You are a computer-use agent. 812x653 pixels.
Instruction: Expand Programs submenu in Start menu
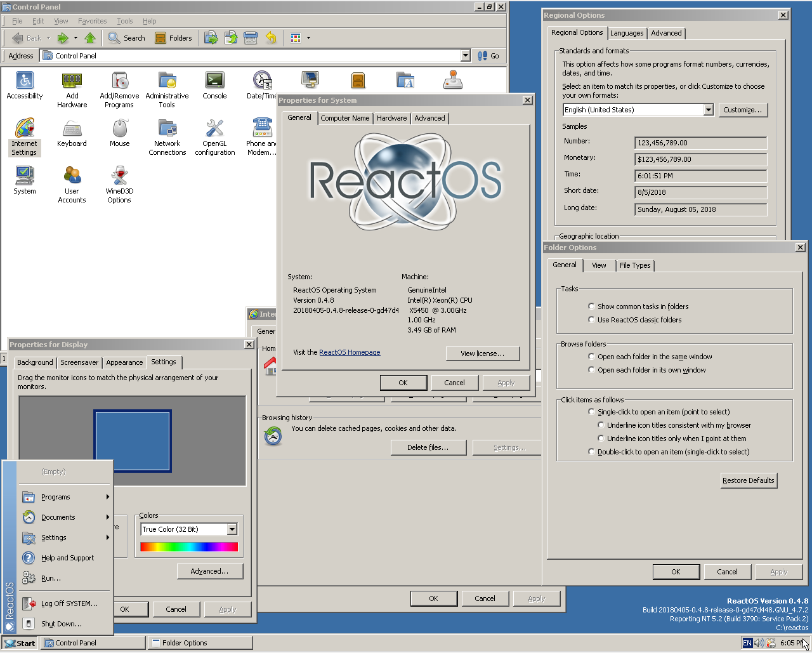coord(65,497)
